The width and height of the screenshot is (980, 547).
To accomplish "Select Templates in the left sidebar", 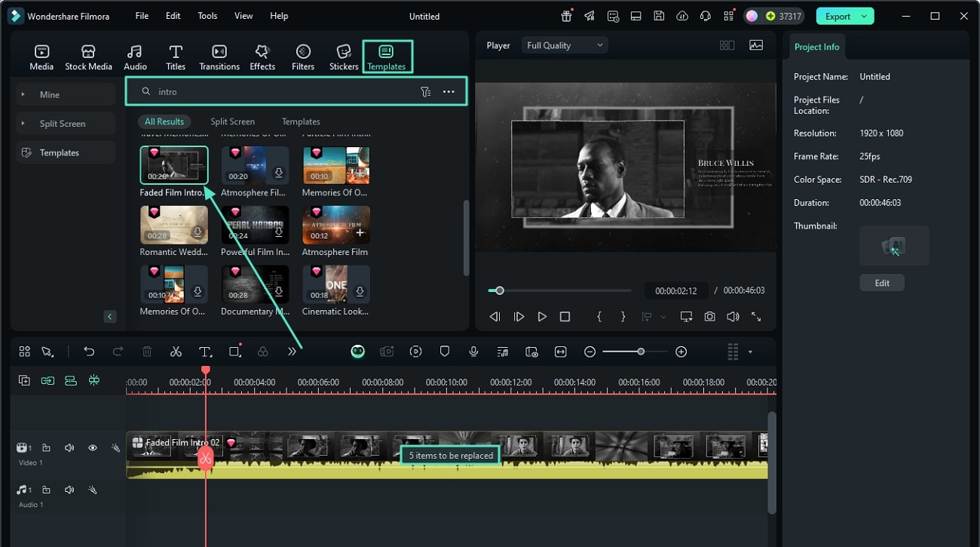I will (66, 152).
